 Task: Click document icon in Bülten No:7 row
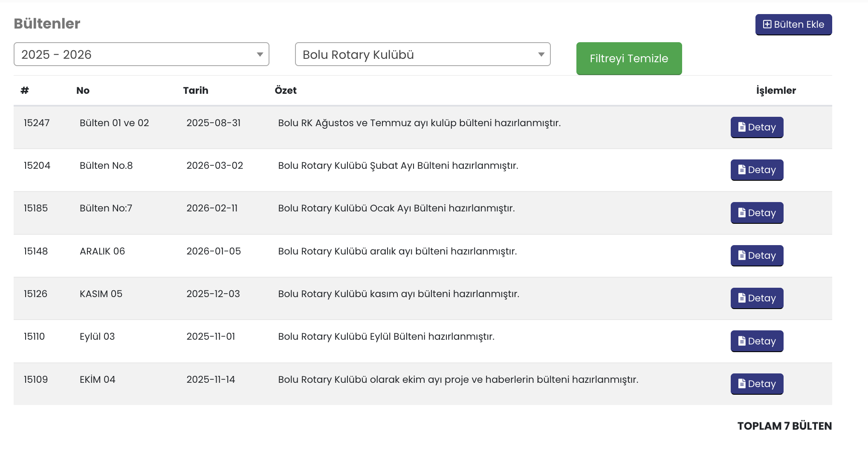(742, 213)
